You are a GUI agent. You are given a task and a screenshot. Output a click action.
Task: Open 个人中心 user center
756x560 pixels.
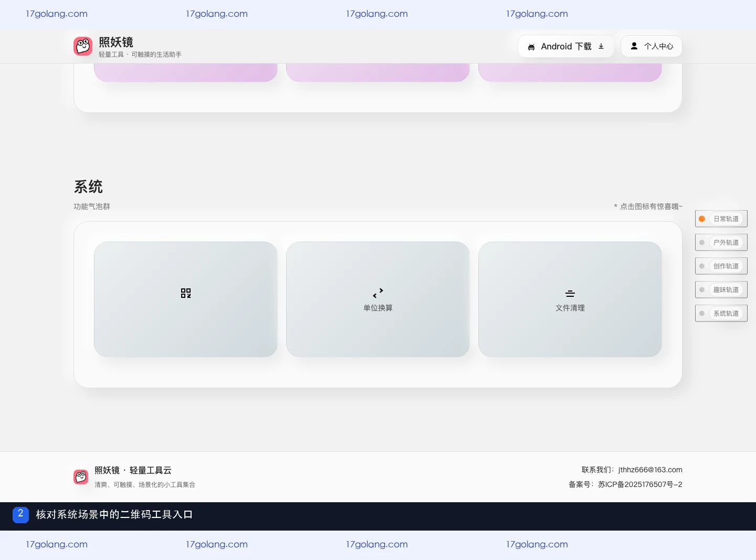click(x=652, y=46)
